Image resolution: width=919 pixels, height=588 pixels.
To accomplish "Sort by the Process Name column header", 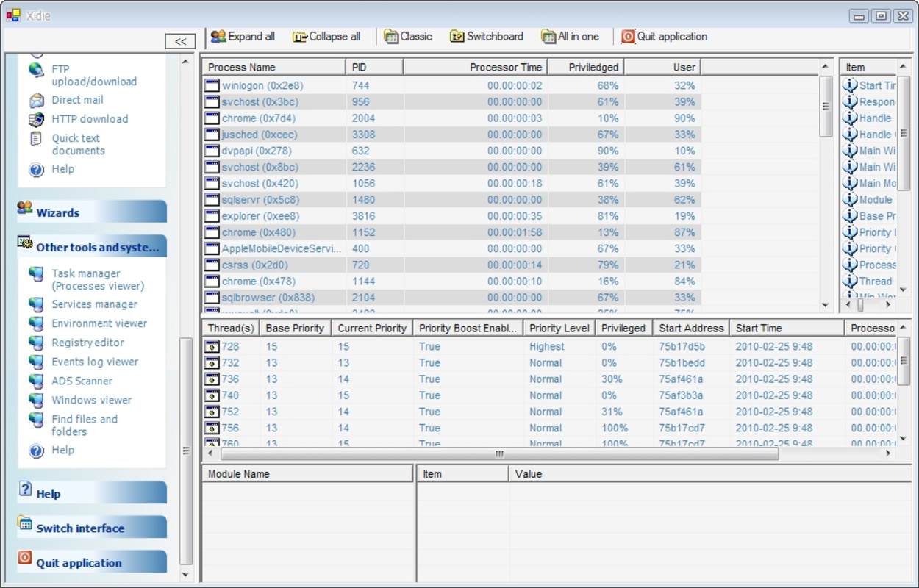I will tap(273, 67).
